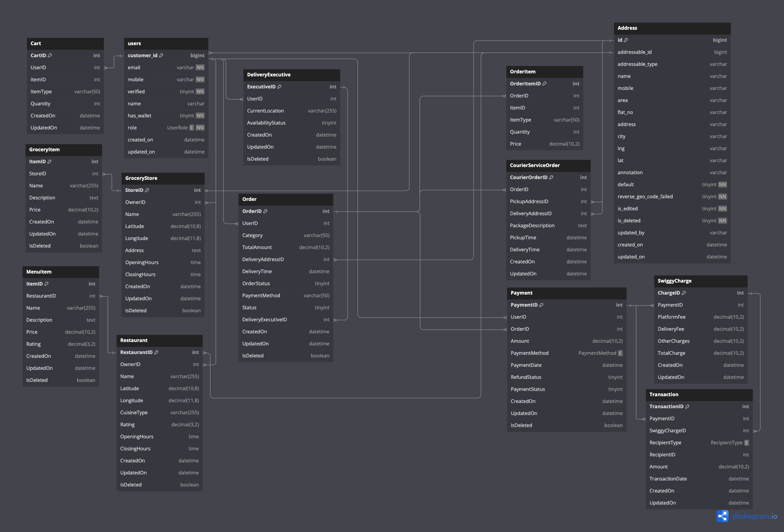This screenshot has width=784, height=532.
Task: Collapse the Order table header
Action: 286,199
